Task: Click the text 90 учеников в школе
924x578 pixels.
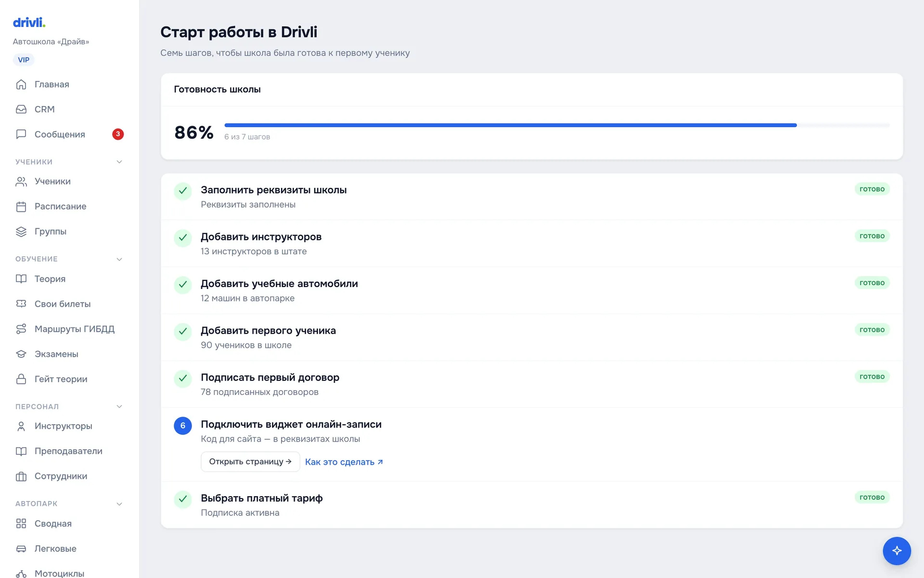Action: coord(246,345)
